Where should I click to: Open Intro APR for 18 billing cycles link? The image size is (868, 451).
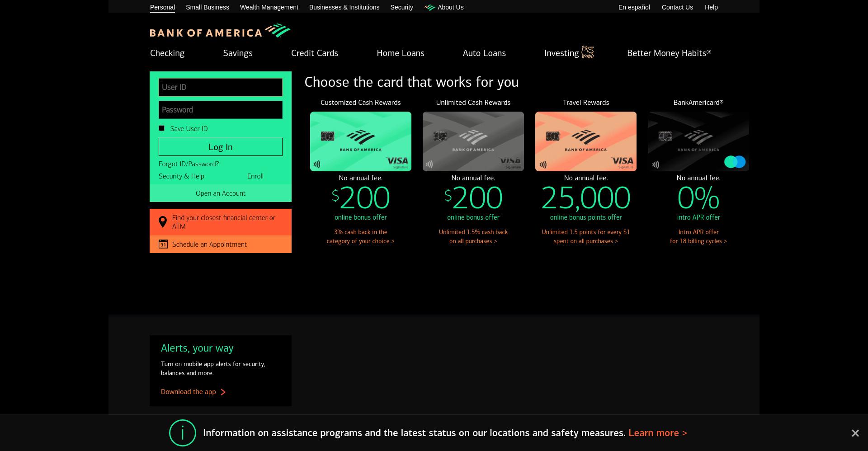pos(698,237)
